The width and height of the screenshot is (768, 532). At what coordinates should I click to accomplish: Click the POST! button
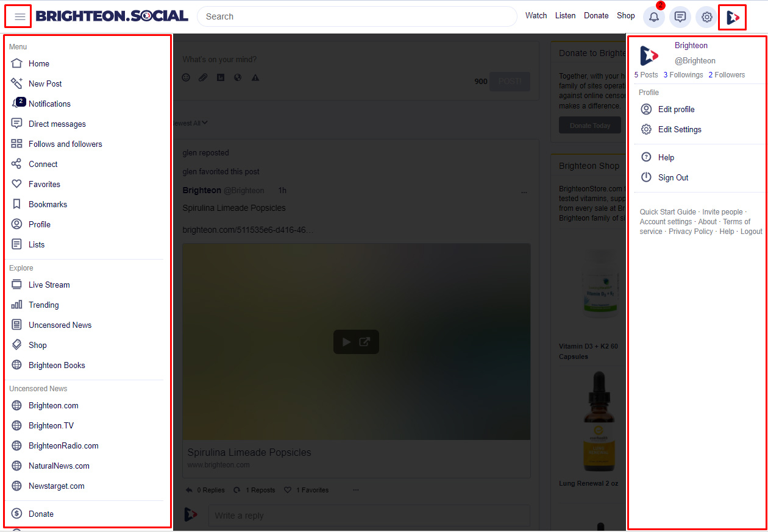[510, 82]
